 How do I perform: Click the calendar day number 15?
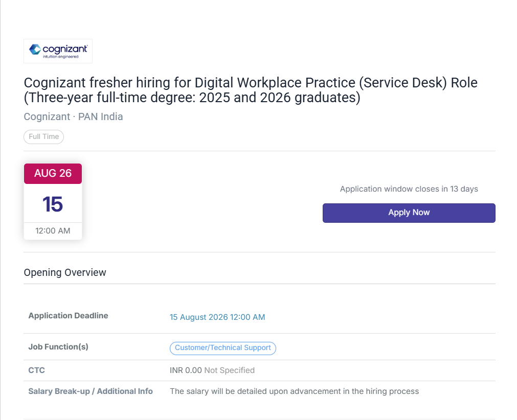pos(53,204)
